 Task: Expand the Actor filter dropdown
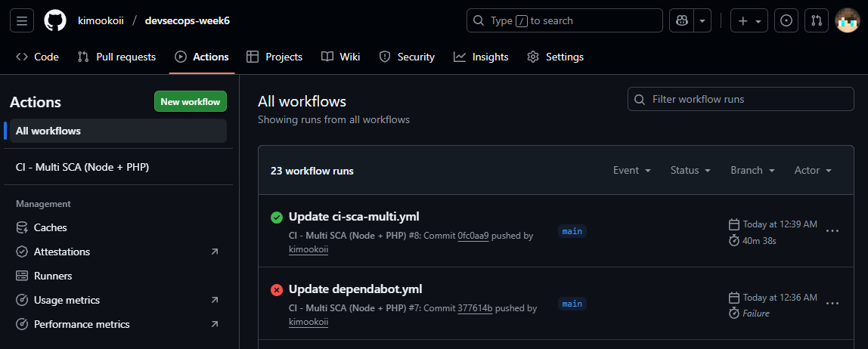pos(813,171)
